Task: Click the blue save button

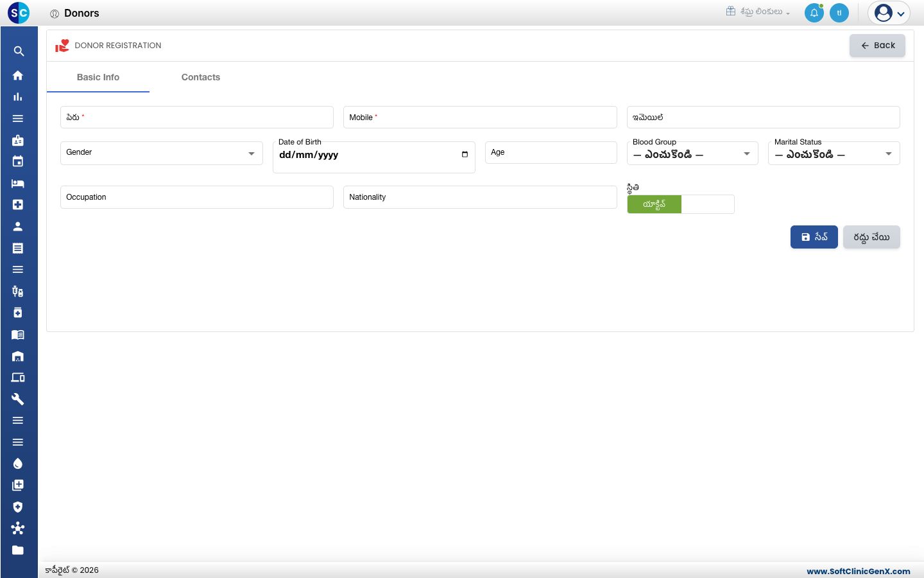Action: pyautogui.click(x=814, y=237)
